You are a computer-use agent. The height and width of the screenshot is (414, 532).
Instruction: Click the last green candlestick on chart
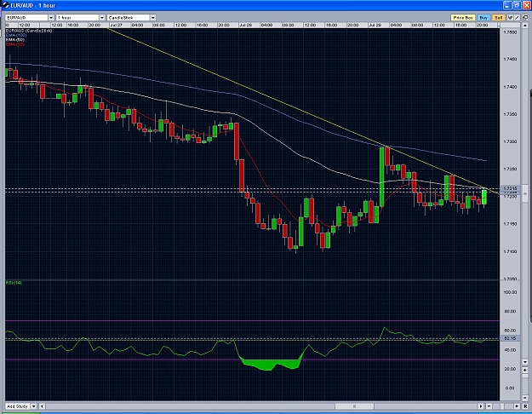[484, 198]
